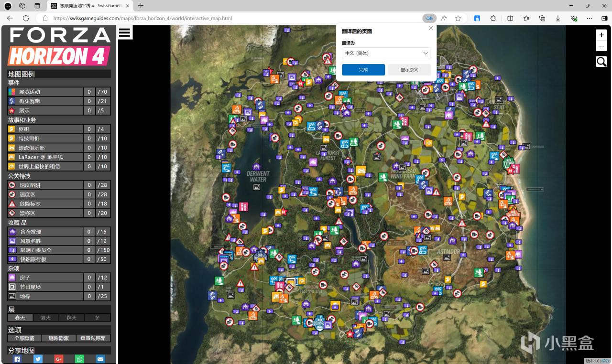Open browser extensions puzzle icon
This screenshot has width=612, height=364.
point(493,18)
